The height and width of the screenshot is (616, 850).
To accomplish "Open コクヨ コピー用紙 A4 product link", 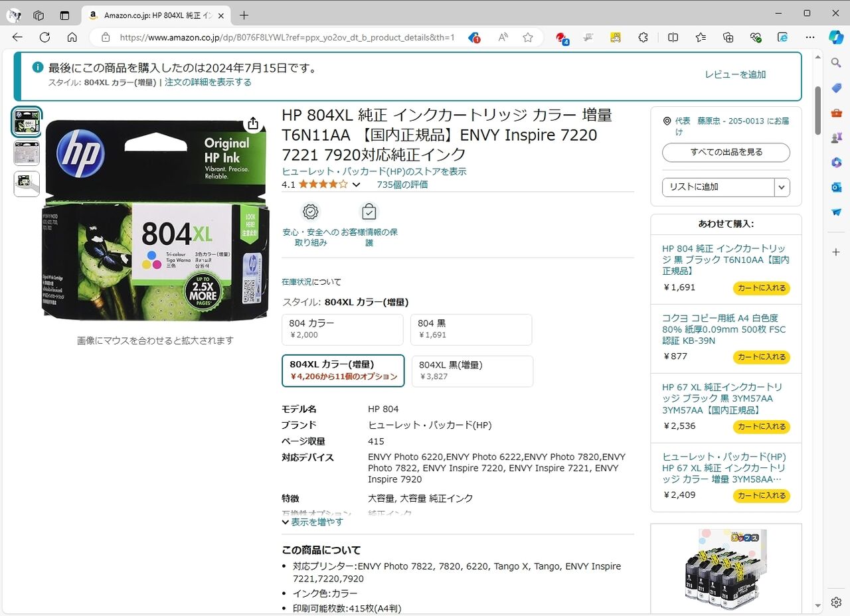I will point(724,329).
